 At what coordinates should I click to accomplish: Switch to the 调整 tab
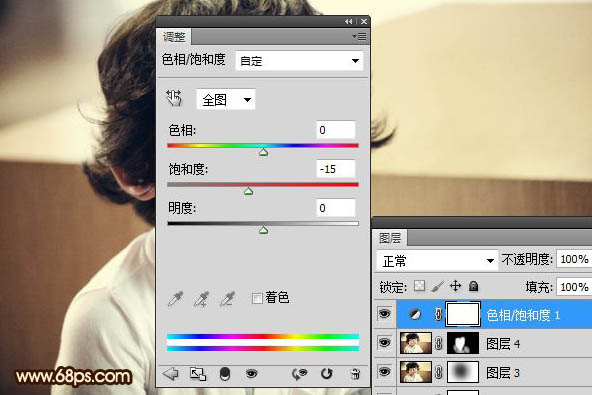coord(174,37)
